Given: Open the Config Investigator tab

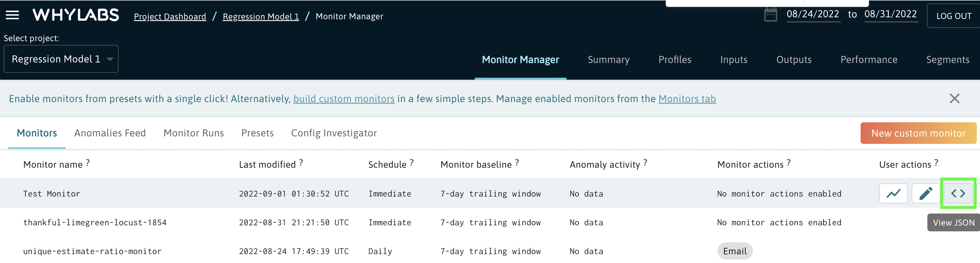Looking at the screenshot, I should pyautogui.click(x=334, y=133).
